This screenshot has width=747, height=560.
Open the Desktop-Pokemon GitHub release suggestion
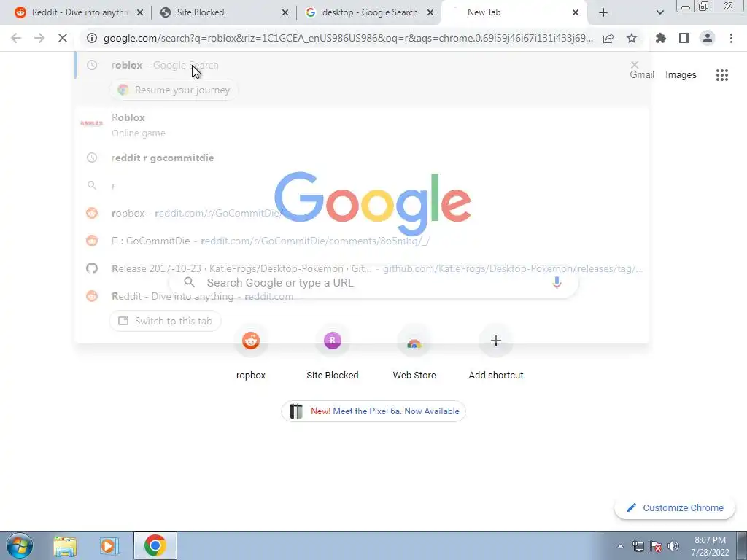point(362,268)
